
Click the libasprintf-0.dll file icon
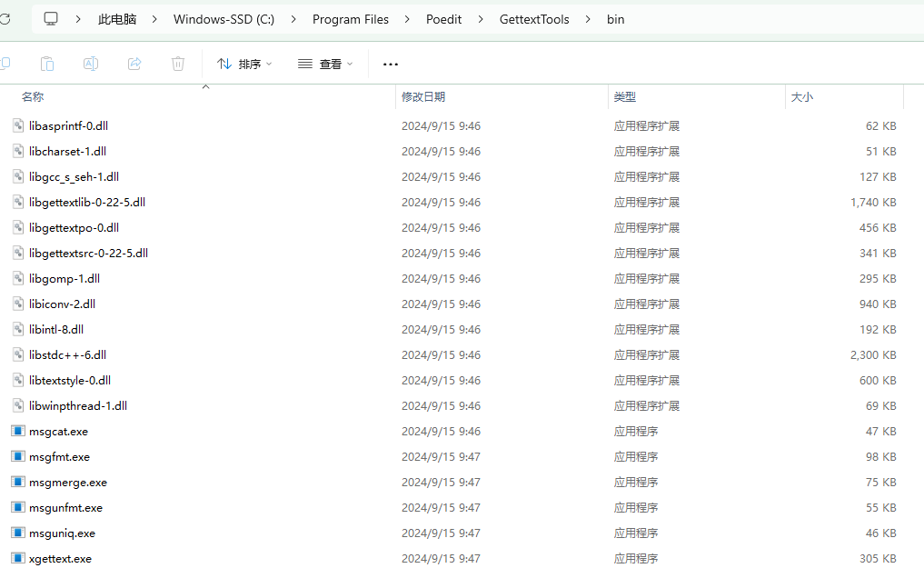point(18,125)
